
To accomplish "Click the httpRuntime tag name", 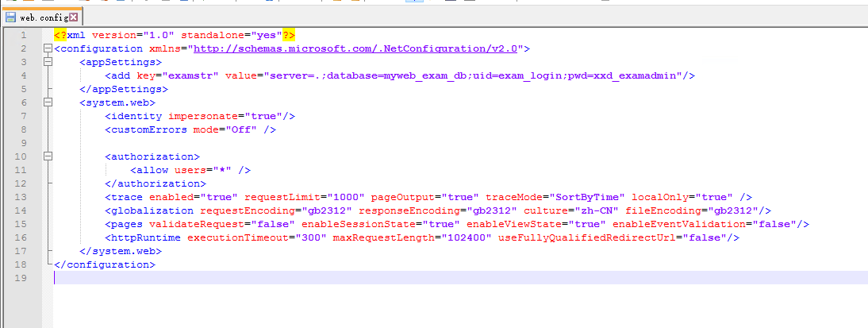I will click(145, 237).
